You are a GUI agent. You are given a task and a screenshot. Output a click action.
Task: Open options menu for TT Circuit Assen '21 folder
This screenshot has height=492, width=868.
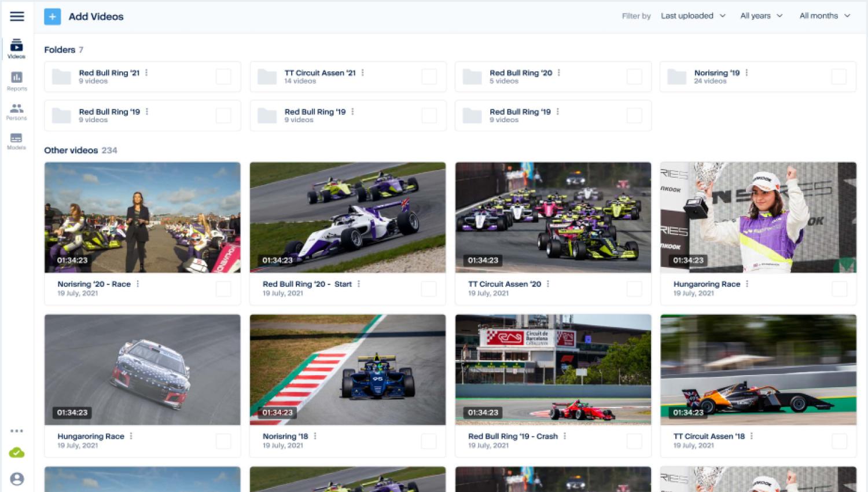pos(363,73)
